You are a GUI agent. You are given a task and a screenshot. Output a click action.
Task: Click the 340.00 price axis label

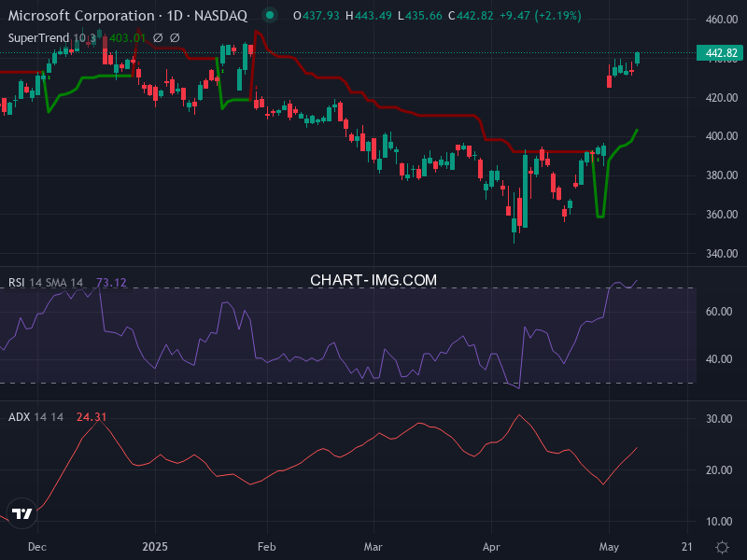click(x=722, y=253)
